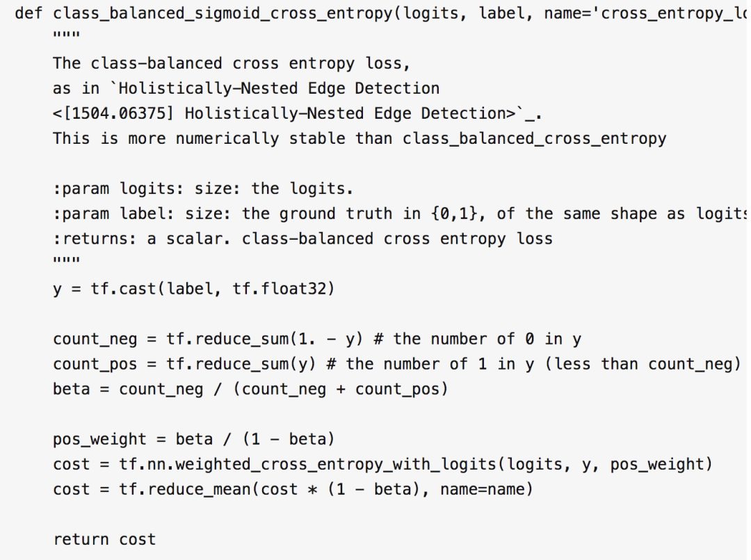The image size is (751, 560).
Task: Click the 'beta' assignment at line start
Action: click(72, 388)
